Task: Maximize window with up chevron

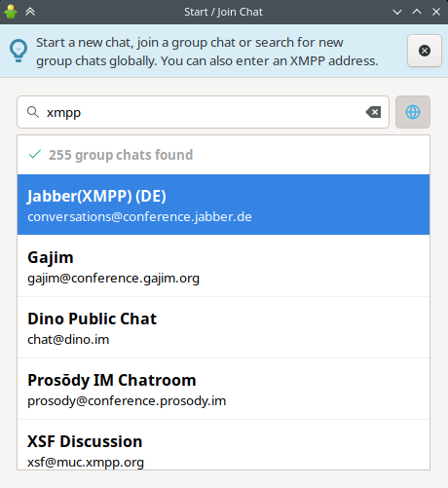Action: pos(417,12)
